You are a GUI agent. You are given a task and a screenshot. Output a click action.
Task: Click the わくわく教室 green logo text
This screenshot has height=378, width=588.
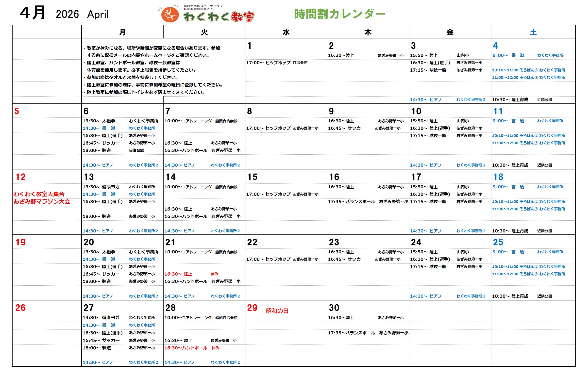[x=219, y=16]
